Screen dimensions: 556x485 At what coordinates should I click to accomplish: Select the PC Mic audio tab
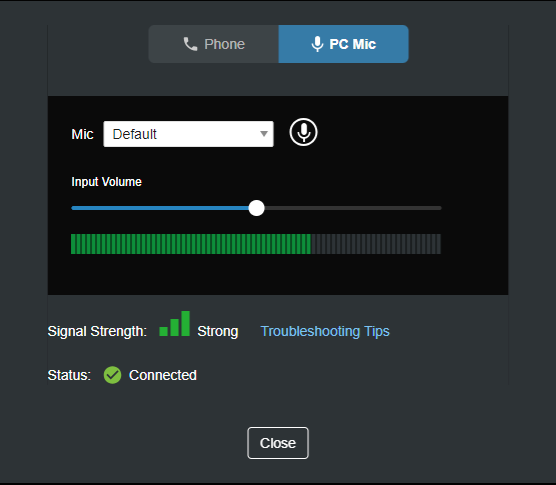coord(344,44)
